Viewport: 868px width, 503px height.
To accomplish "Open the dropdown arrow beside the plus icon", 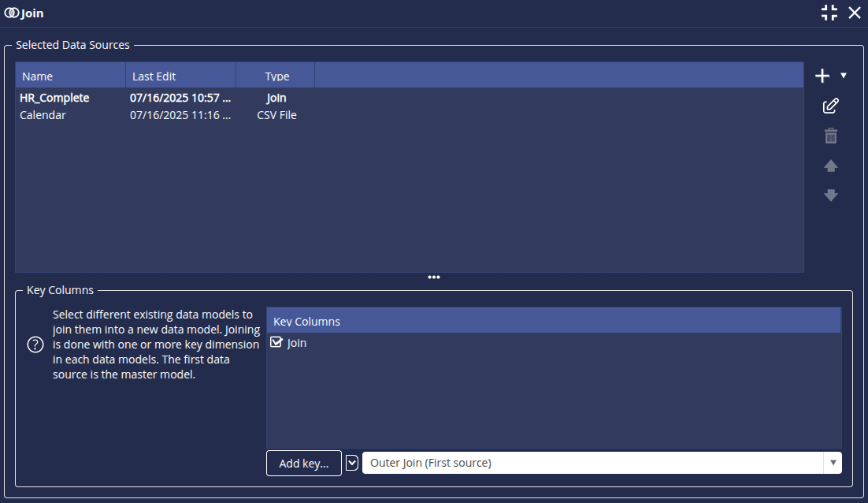I will [x=844, y=76].
